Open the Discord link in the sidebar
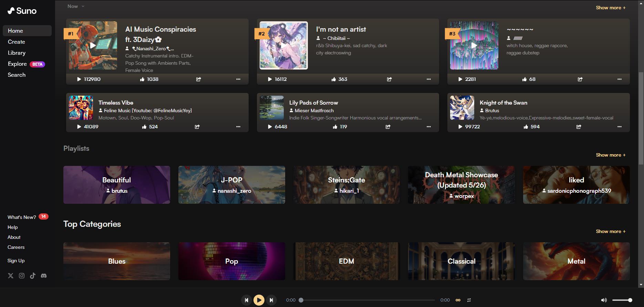This screenshot has height=307, width=644. (44, 276)
